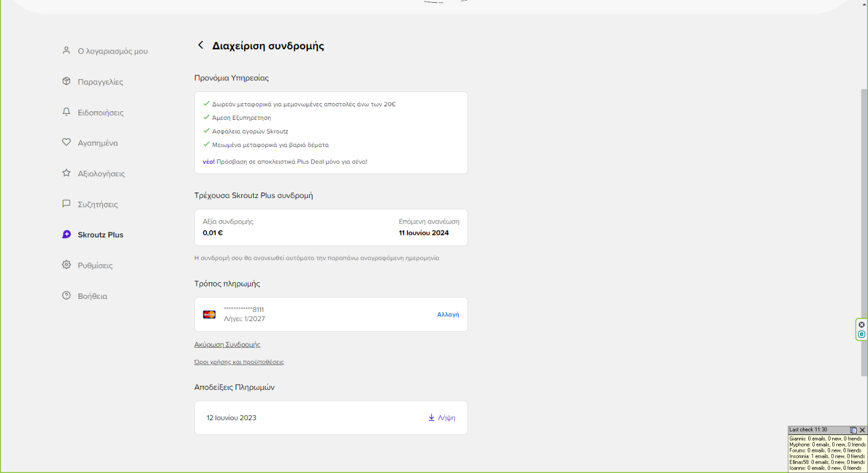Click the Ακύρωση Συνδρομής link
Screen dimensions: 868x473
point(227,344)
